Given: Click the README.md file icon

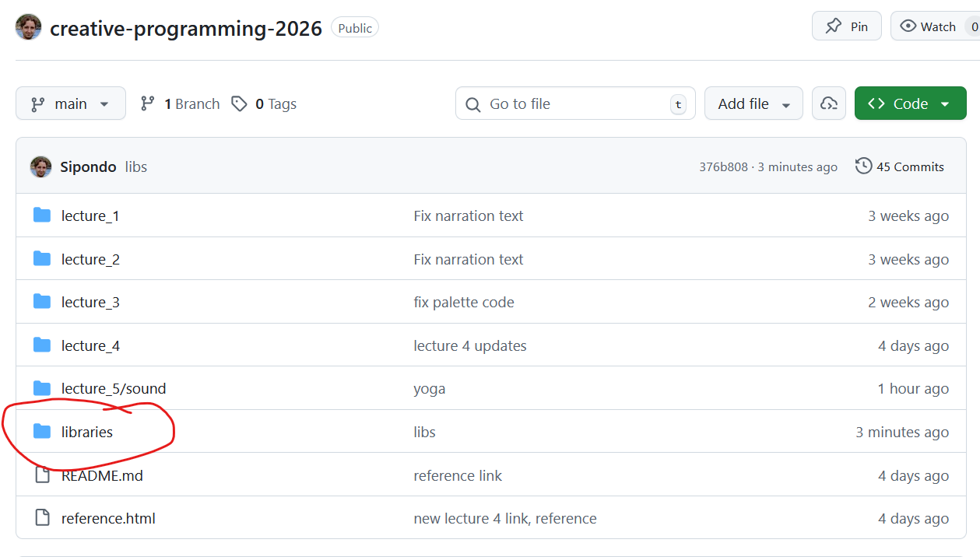Looking at the screenshot, I should pyautogui.click(x=42, y=475).
